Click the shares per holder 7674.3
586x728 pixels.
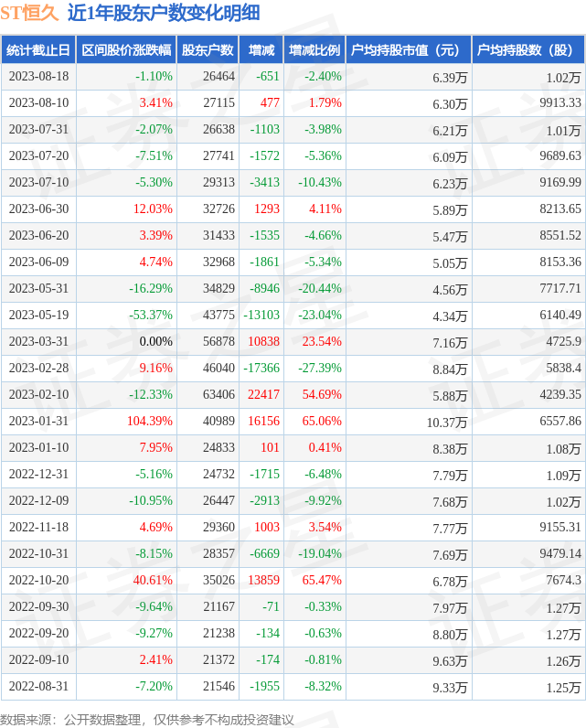click(x=564, y=580)
